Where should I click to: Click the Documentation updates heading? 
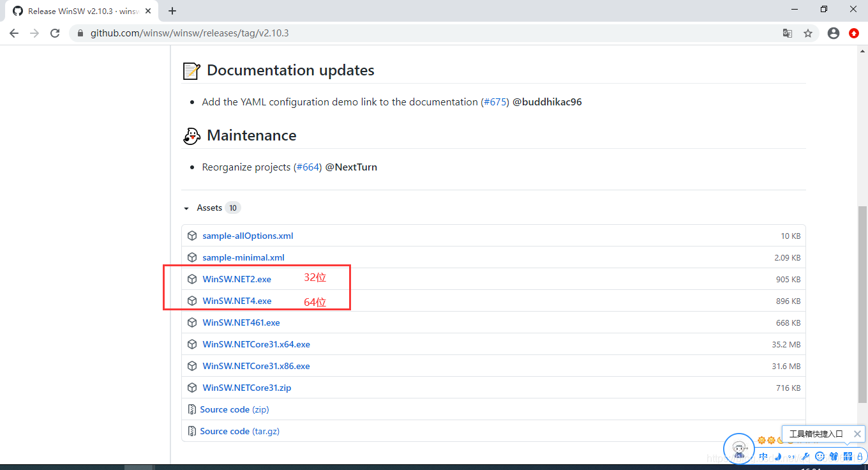pos(290,70)
